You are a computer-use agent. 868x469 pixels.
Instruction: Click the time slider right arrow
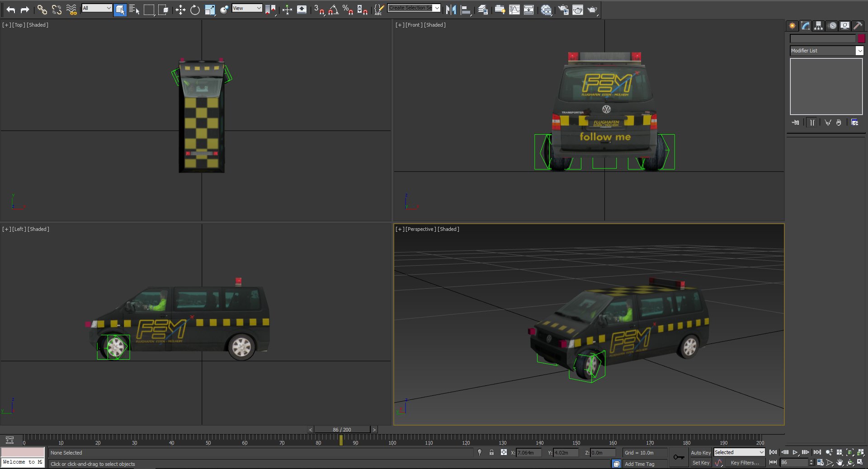pyautogui.click(x=374, y=430)
